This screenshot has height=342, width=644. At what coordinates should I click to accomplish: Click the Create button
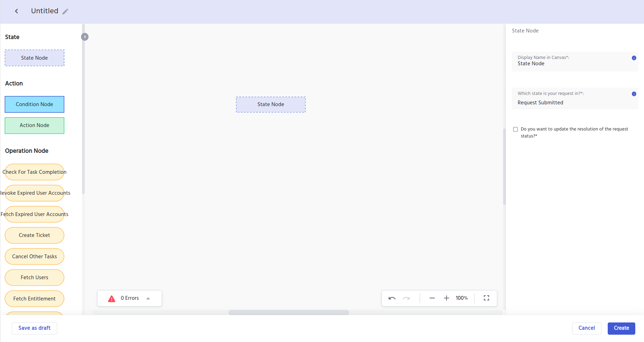(621, 328)
